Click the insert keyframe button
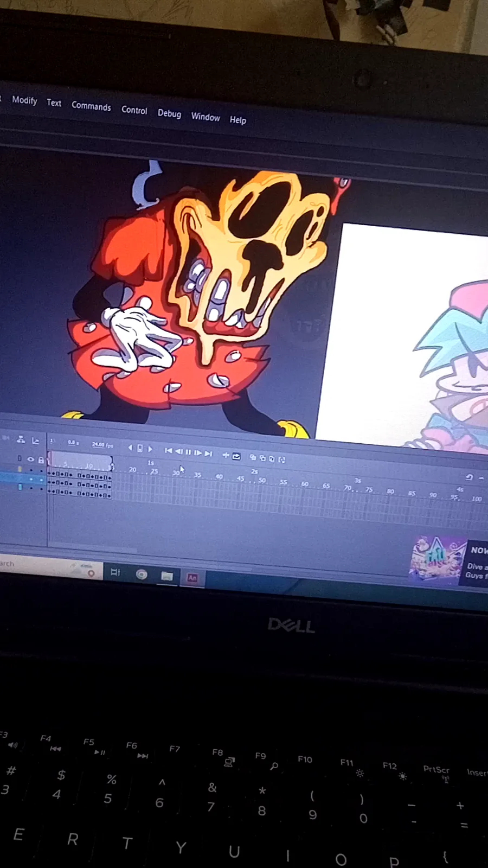The height and width of the screenshot is (868, 488). [140, 449]
